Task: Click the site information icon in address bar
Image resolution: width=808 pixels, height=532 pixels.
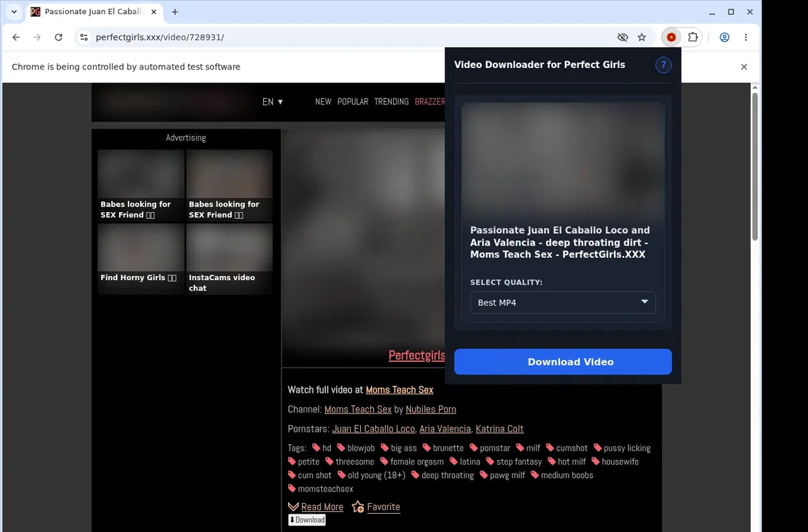Action: pos(83,38)
